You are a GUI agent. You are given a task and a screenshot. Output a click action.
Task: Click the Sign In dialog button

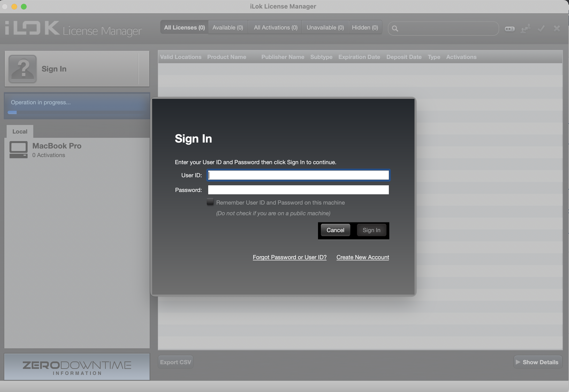point(371,230)
